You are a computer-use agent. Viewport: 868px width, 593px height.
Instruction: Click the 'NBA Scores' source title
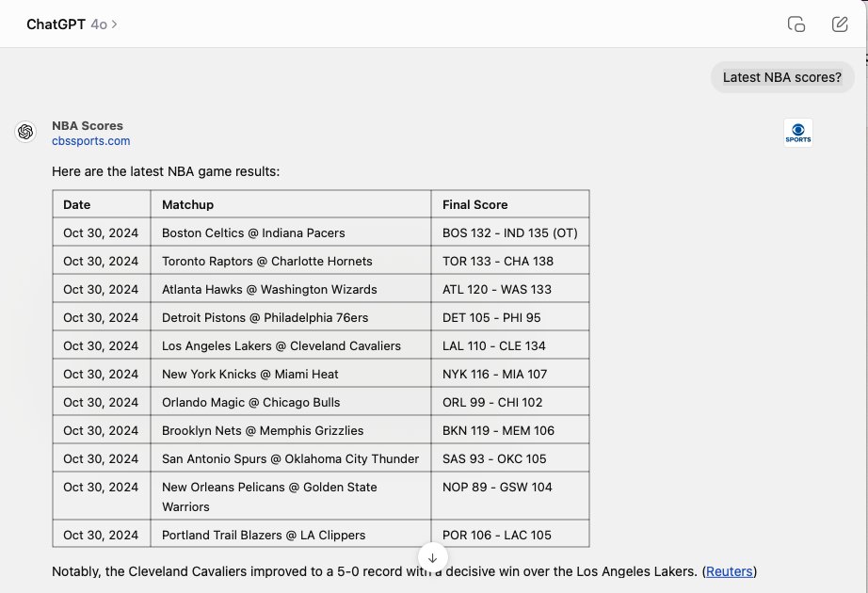coord(88,126)
